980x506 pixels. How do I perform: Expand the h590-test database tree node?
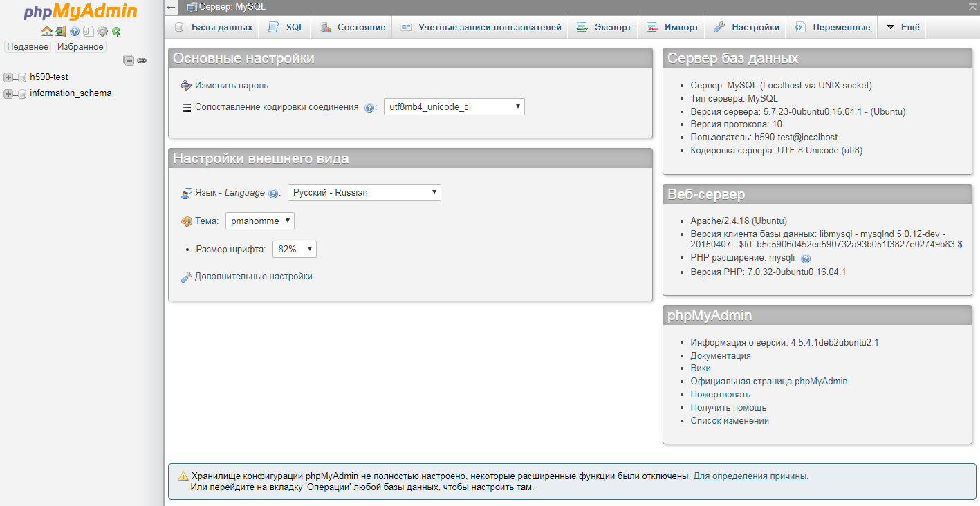[x=8, y=77]
